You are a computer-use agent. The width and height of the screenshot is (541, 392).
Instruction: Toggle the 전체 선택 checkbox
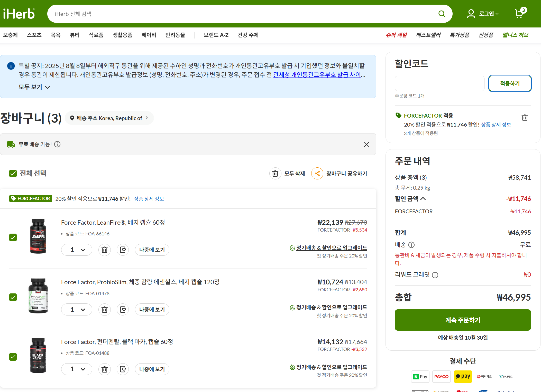(x=13, y=174)
